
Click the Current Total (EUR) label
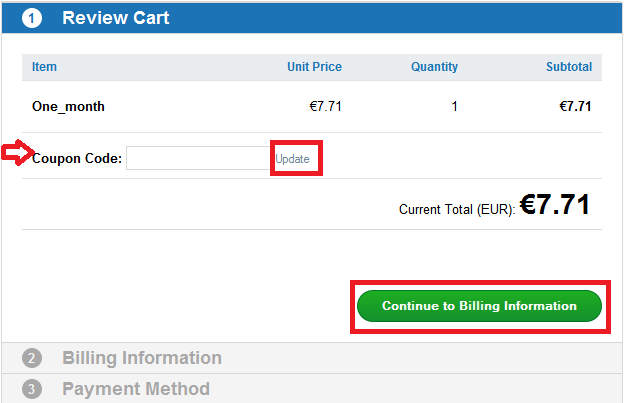coord(457,210)
